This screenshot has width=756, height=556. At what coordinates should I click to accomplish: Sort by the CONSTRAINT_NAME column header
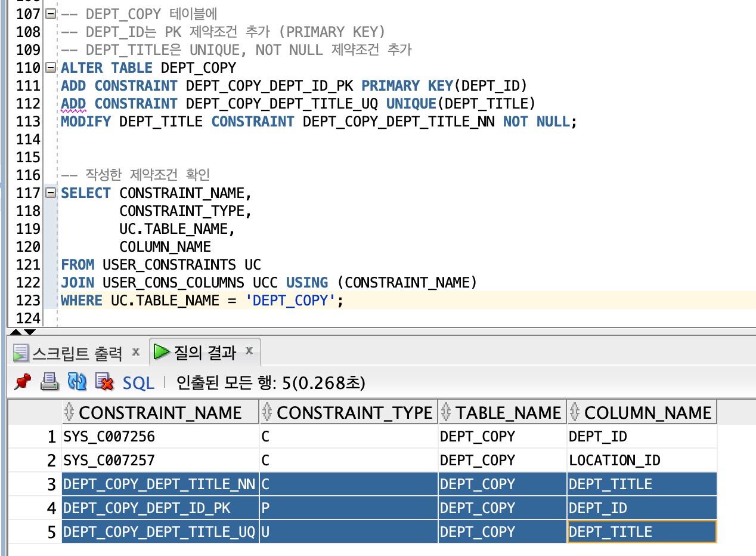tap(160, 413)
